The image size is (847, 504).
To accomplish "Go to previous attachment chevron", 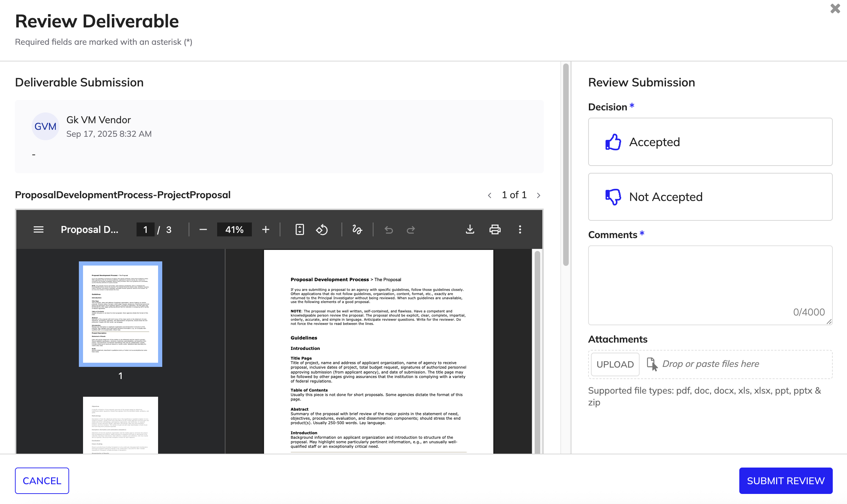I will coord(490,195).
